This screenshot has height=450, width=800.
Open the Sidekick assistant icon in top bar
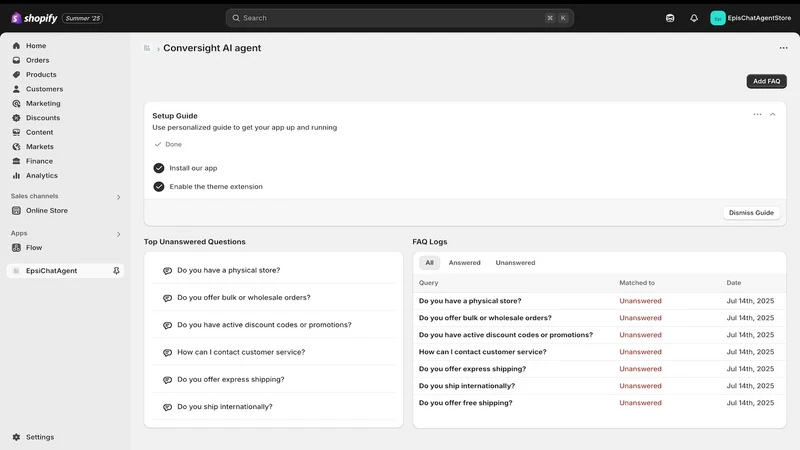670,18
